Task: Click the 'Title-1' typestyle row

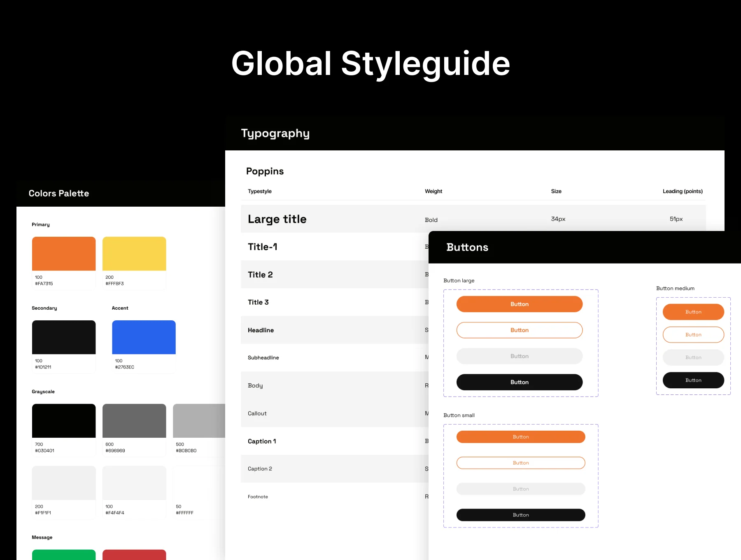Action: point(335,247)
